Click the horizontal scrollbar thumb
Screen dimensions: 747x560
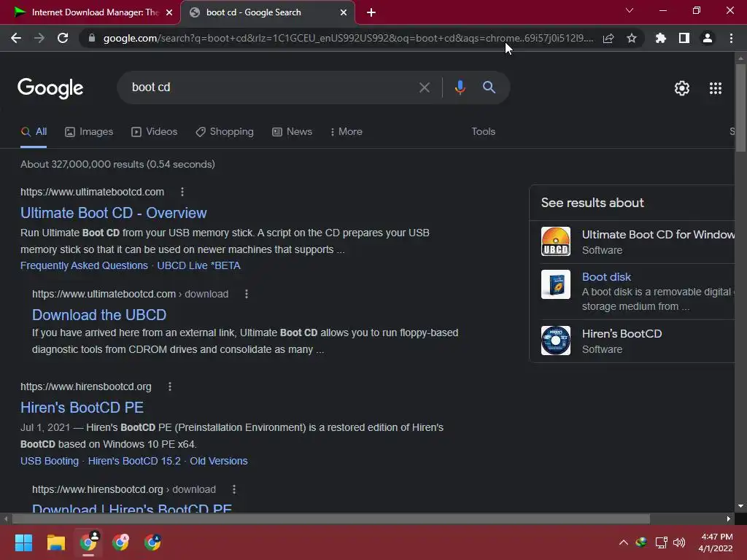(330, 518)
